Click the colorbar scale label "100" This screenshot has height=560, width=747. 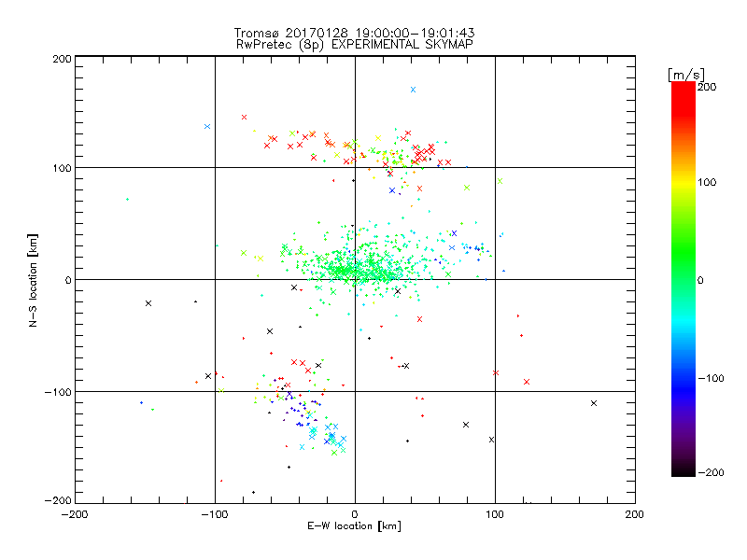click(x=707, y=182)
